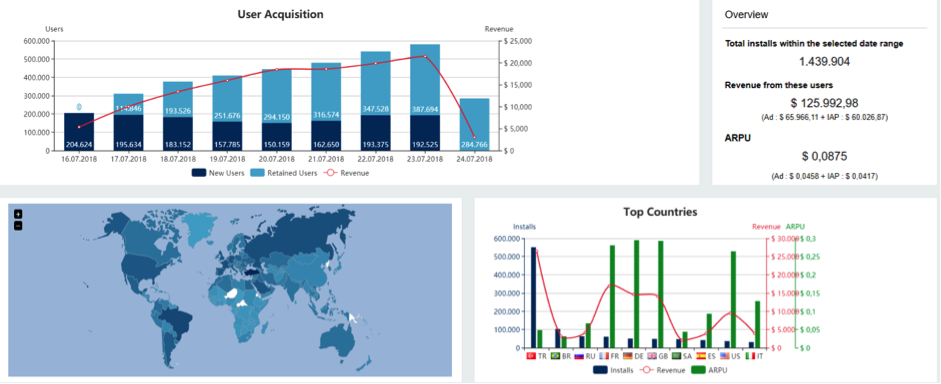Click the 251.676 retained users value
Image resolution: width=941 pixels, height=384 pixels.
(x=227, y=116)
